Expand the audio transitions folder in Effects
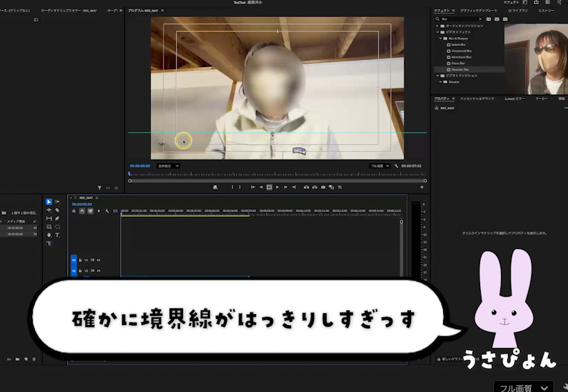Image resolution: width=568 pixels, height=392 pixels. click(x=438, y=26)
